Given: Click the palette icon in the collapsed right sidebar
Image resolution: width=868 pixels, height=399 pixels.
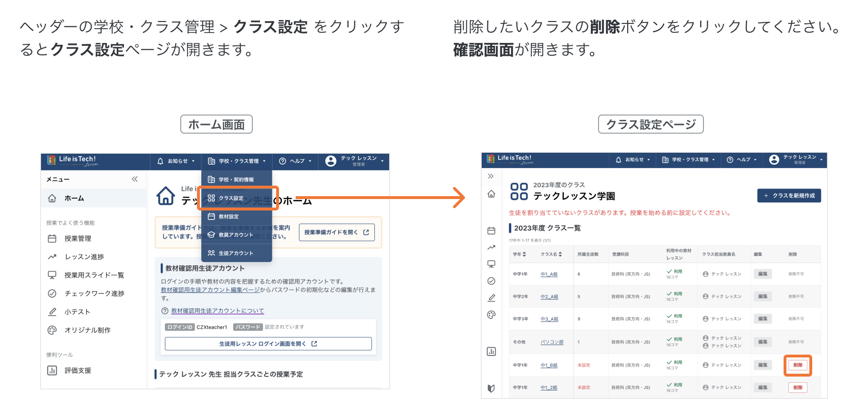Looking at the screenshot, I should pyautogui.click(x=491, y=315).
